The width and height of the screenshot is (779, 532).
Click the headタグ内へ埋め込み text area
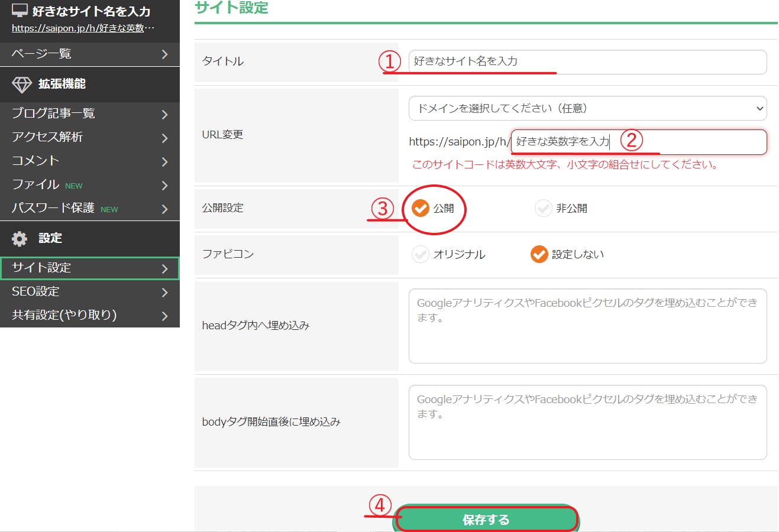587,326
